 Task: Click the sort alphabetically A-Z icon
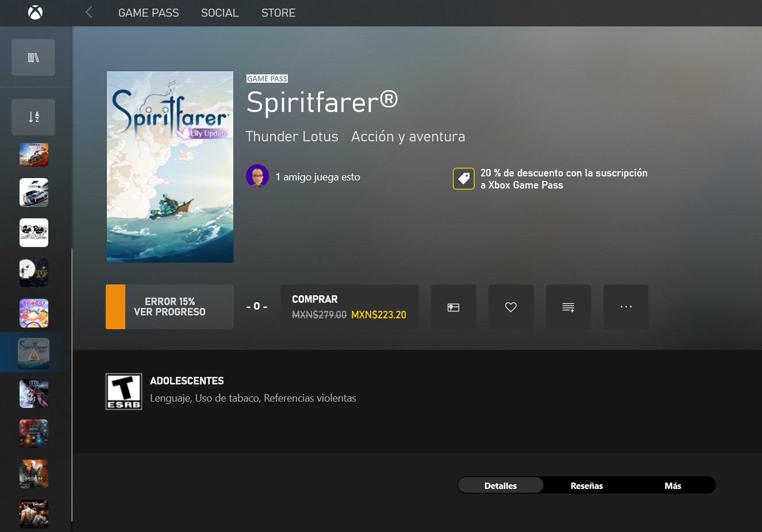(x=33, y=117)
